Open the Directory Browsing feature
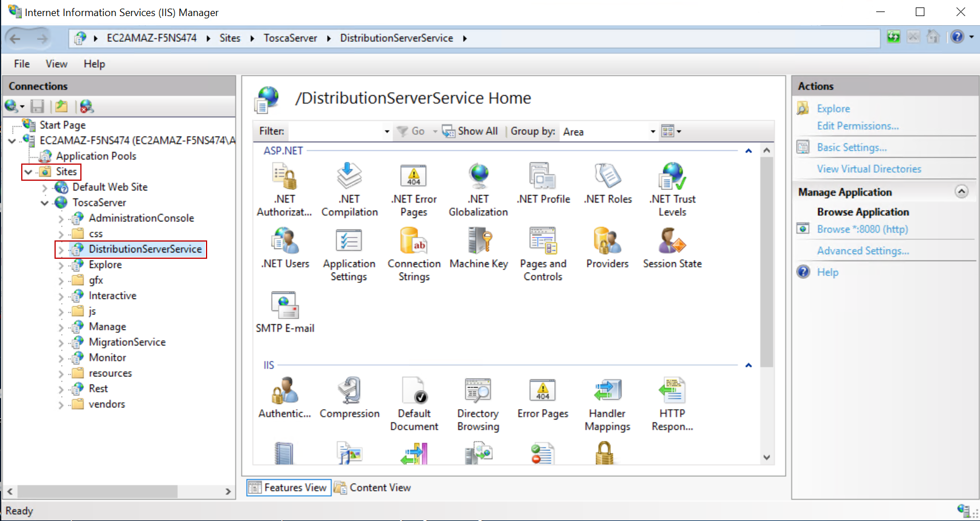 (x=479, y=405)
